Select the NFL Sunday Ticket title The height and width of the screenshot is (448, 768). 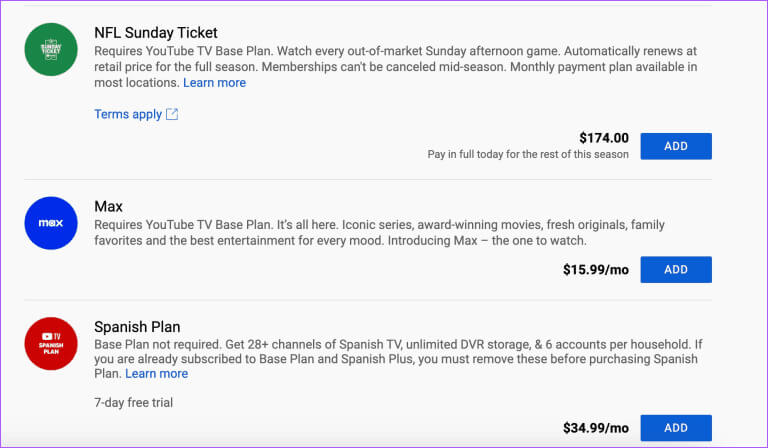156,33
